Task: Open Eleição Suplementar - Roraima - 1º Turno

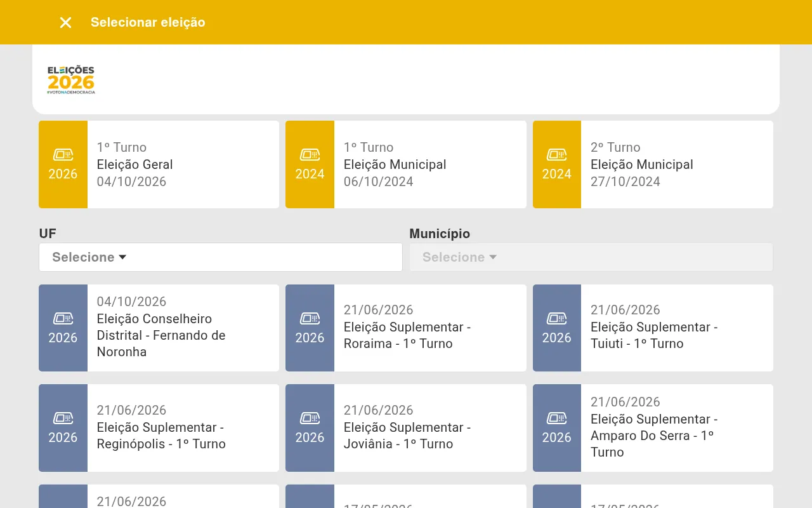Action: coord(406,328)
